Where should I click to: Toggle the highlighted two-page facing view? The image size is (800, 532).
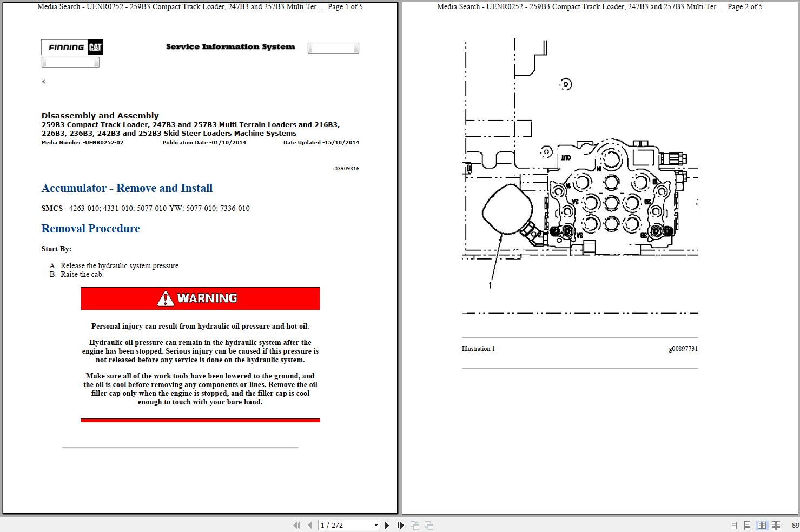[x=762, y=525]
